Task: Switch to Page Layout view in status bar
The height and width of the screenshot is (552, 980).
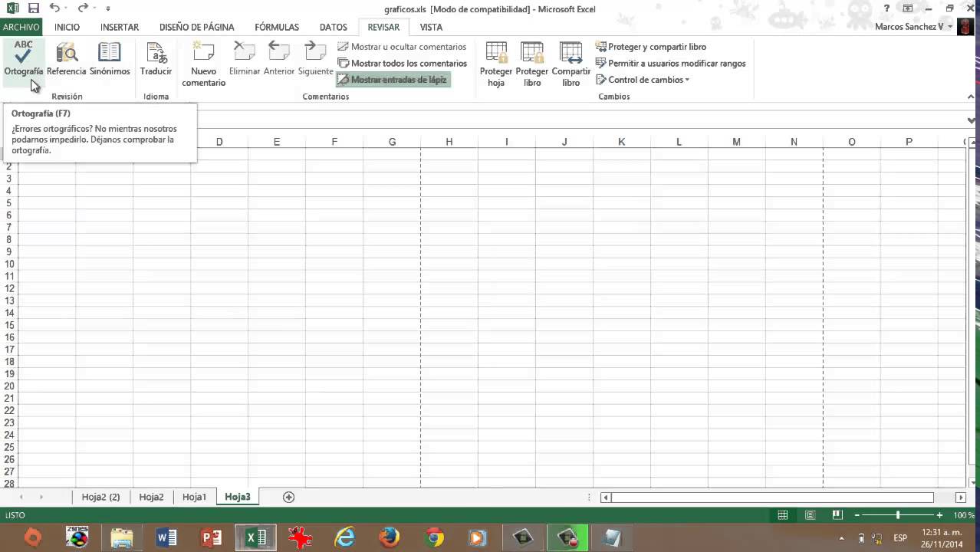Action: (811, 515)
